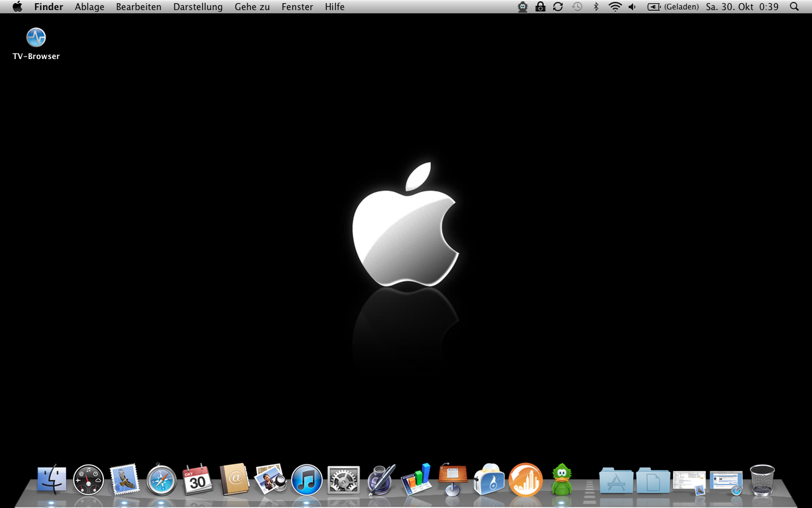The width and height of the screenshot is (812, 508).
Task: Launch the ink pen app in the Dock
Action: coord(380,479)
